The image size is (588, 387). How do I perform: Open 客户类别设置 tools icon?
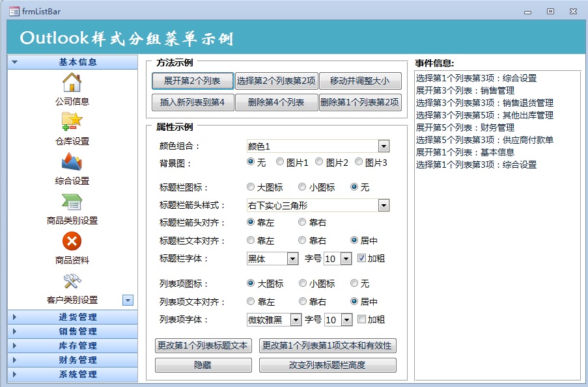(72, 281)
